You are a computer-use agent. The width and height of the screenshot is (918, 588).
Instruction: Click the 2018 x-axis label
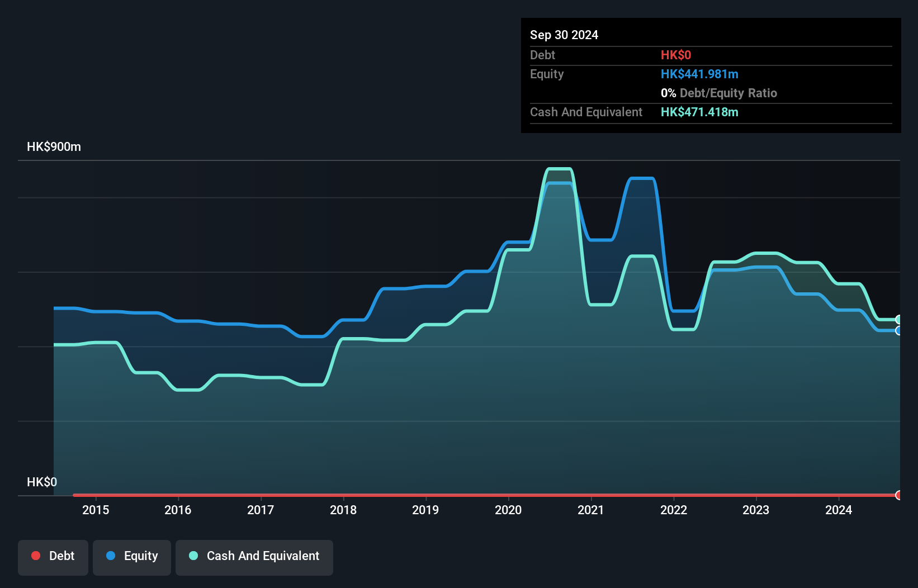point(343,510)
